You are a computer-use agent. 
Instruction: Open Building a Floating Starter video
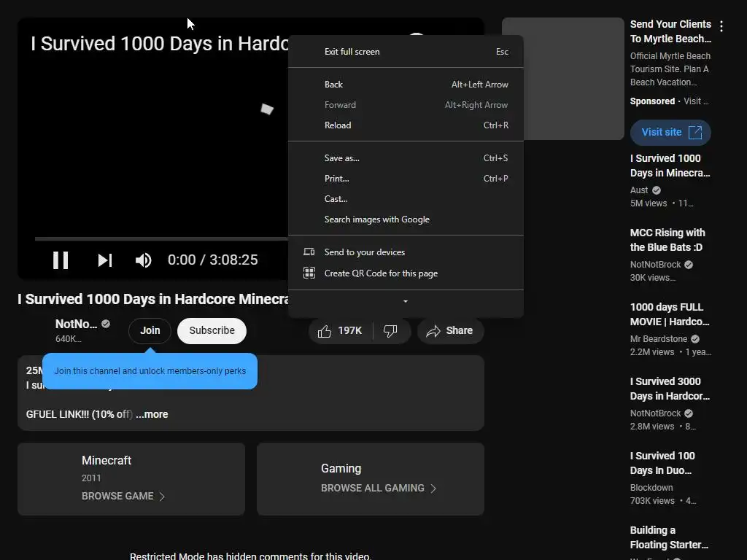[x=669, y=537]
